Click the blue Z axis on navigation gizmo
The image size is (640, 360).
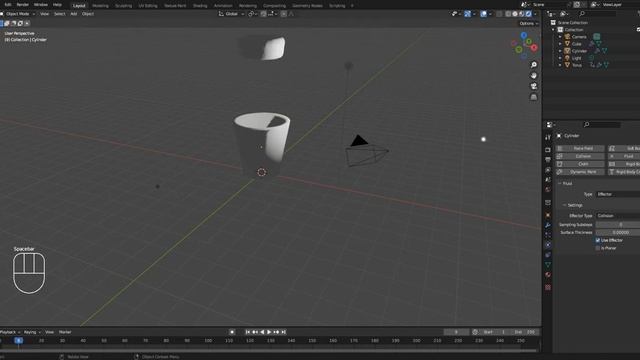(524, 36)
